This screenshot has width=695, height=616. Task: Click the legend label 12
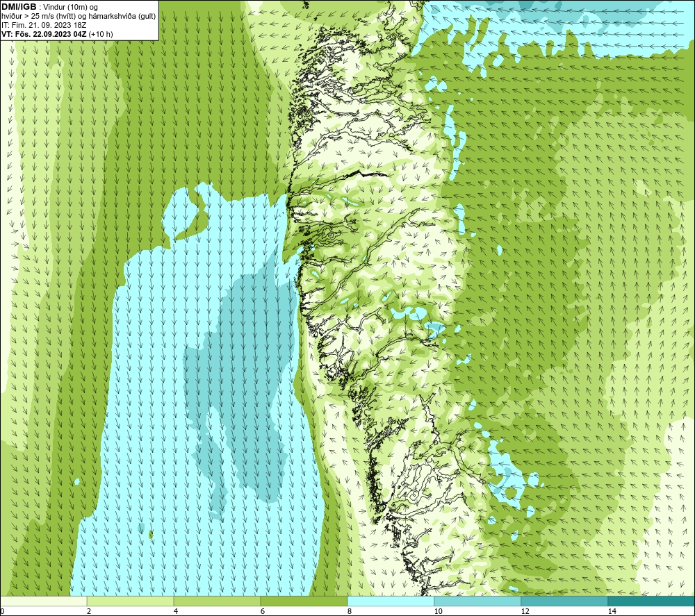(x=525, y=612)
